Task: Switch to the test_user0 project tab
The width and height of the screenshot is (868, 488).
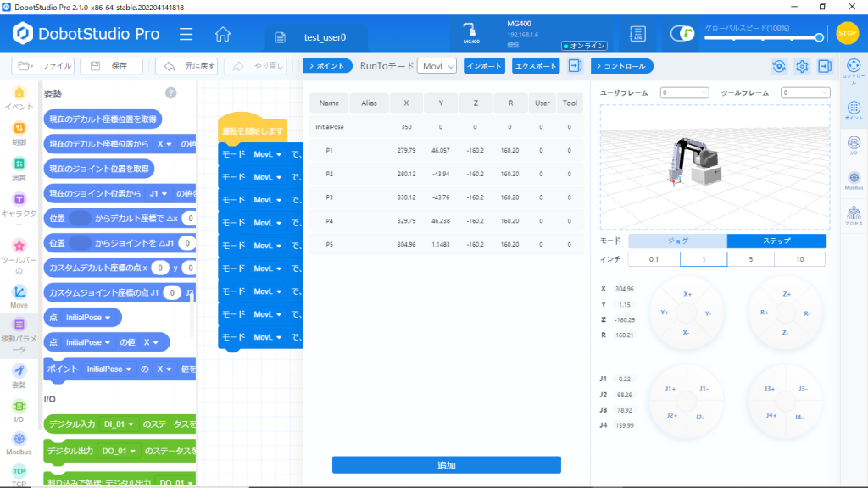Action: (x=316, y=37)
